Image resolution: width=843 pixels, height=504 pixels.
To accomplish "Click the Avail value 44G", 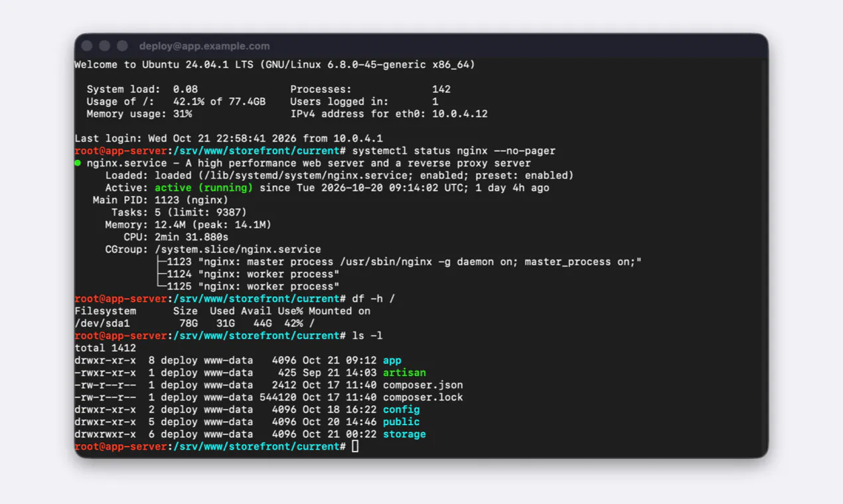I will click(x=263, y=324).
